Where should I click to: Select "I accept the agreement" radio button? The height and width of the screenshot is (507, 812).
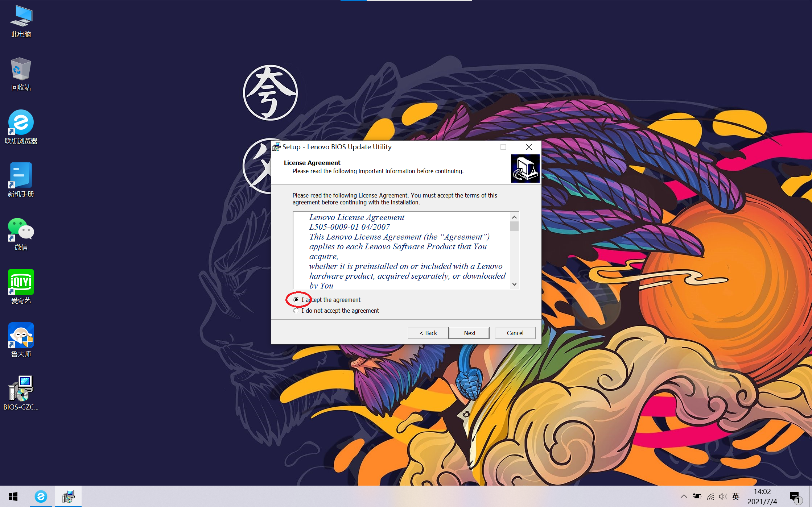(x=296, y=300)
